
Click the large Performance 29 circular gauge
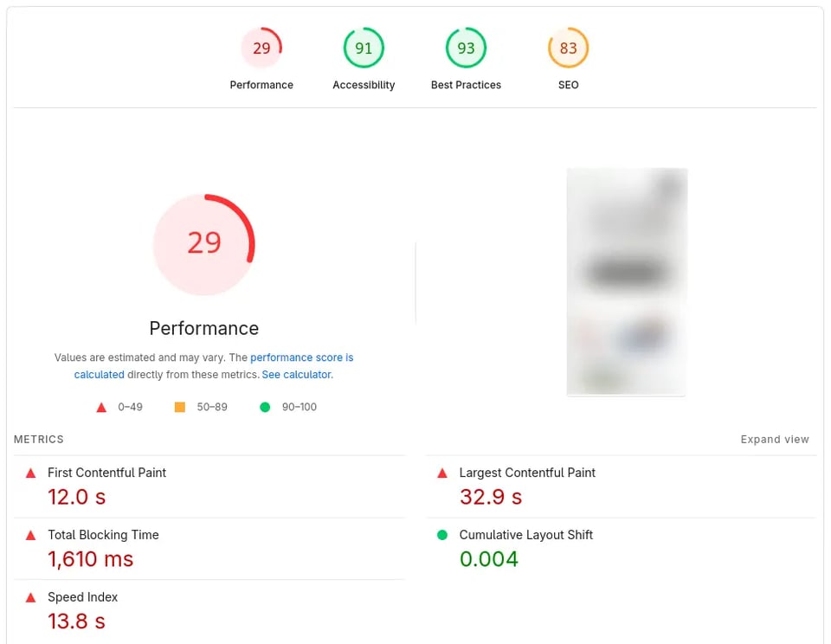[x=204, y=243]
